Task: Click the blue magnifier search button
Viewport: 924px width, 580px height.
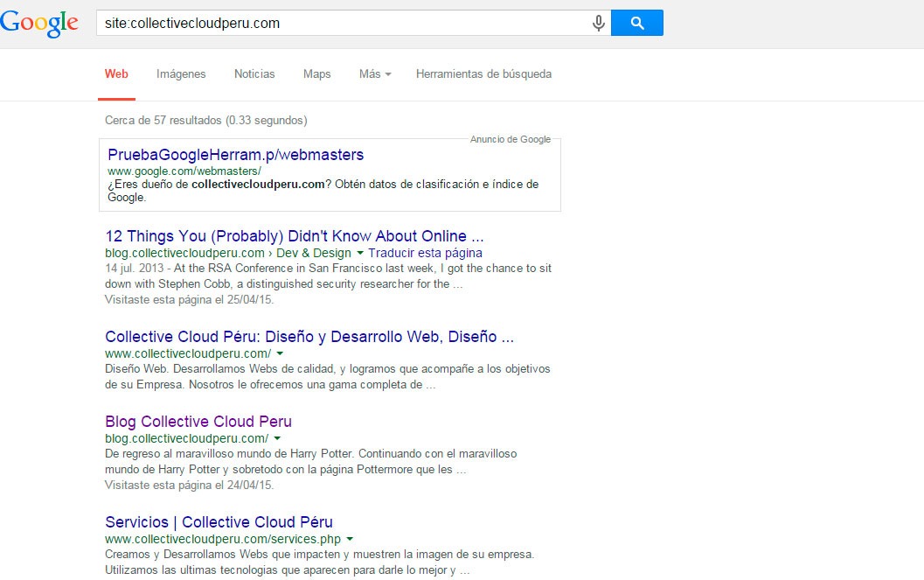Action: click(637, 23)
